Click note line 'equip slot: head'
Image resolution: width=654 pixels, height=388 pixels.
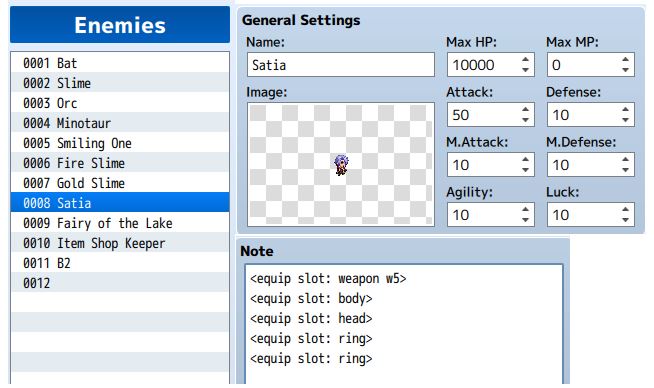pos(311,318)
